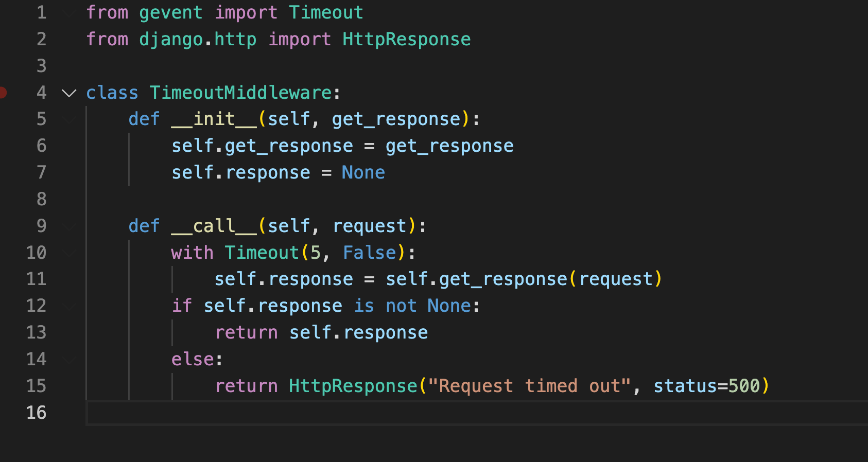
Task: Click 'None' on the self.response assignment line 7
Action: coord(363,172)
